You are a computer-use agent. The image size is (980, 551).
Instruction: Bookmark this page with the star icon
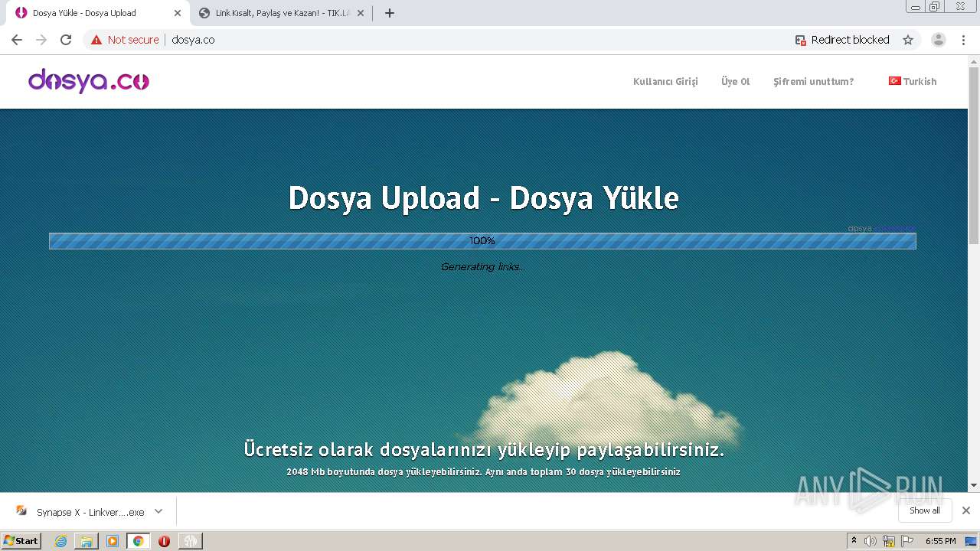click(908, 40)
